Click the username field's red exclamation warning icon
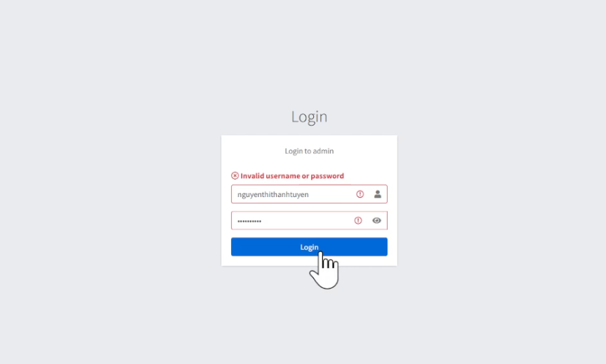Image resolution: width=606 pixels, height=364 pixels. (360, 194)
